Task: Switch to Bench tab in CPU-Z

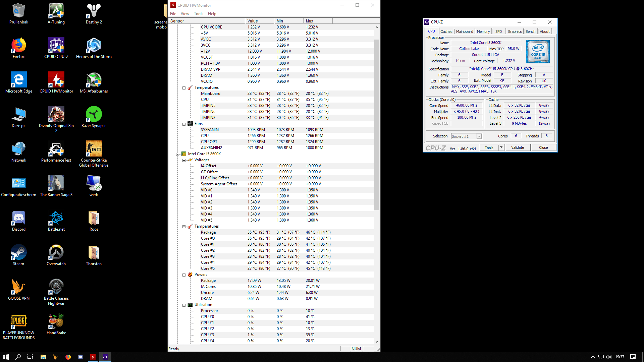Action: pyautogui.click(x=530, y=32)
